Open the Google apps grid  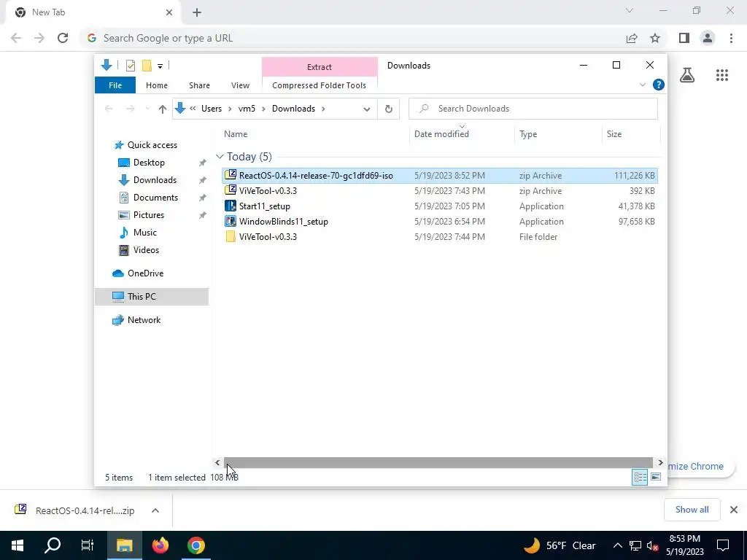[x=722, y=75]
